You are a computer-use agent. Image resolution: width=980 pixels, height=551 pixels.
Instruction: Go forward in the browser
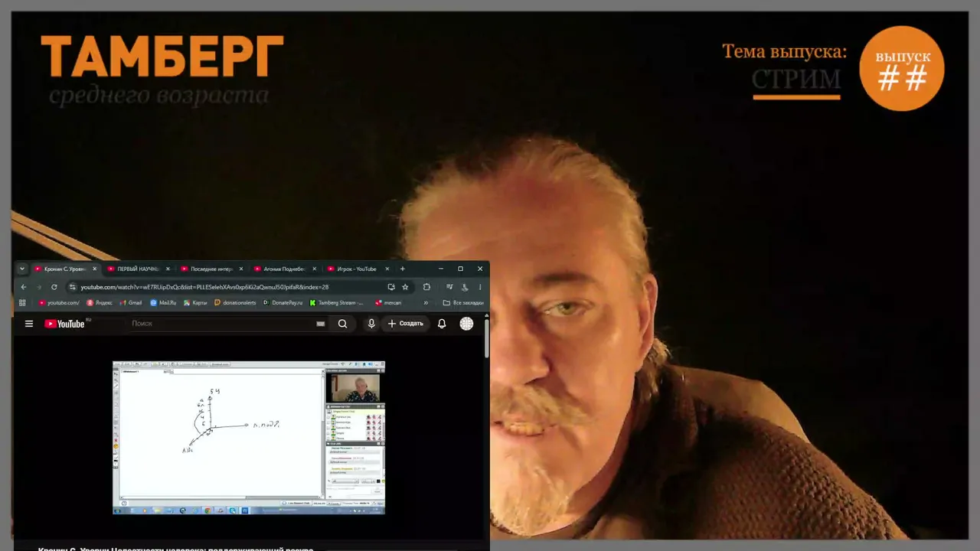[x=38, y=287]
